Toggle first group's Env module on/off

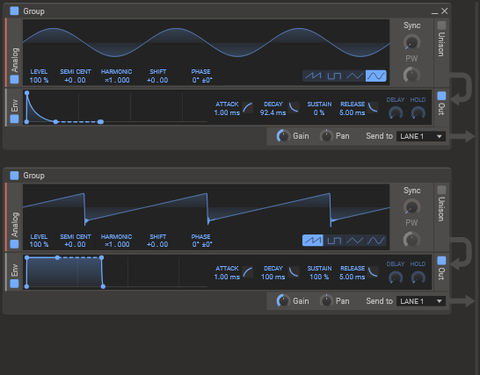(x=14, y=119)
